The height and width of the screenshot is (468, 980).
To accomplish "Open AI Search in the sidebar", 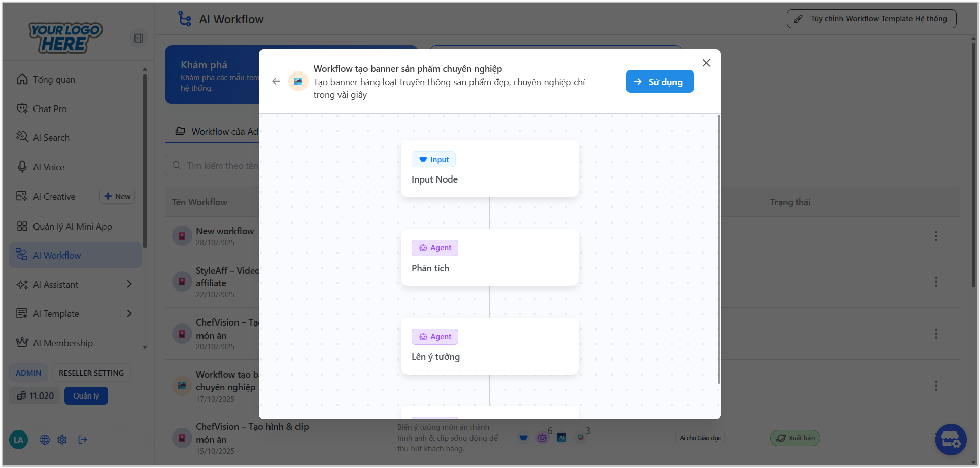I will [x=51, y=138].
